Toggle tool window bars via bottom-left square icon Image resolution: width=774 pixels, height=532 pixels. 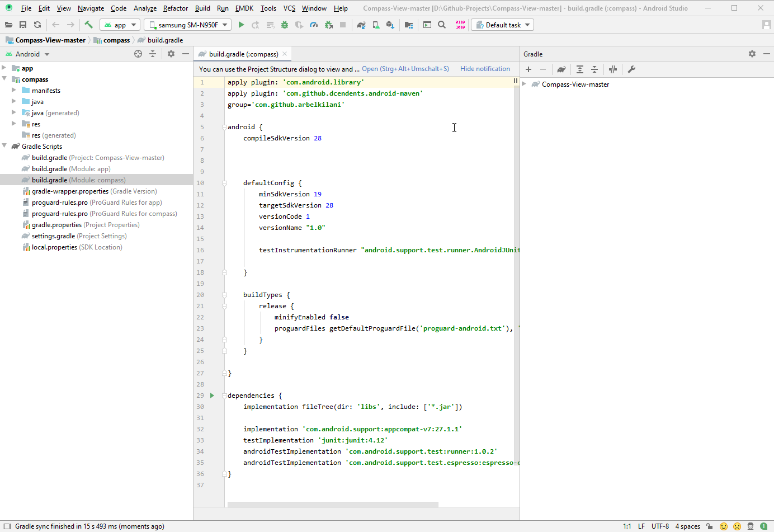click(7, 526)
